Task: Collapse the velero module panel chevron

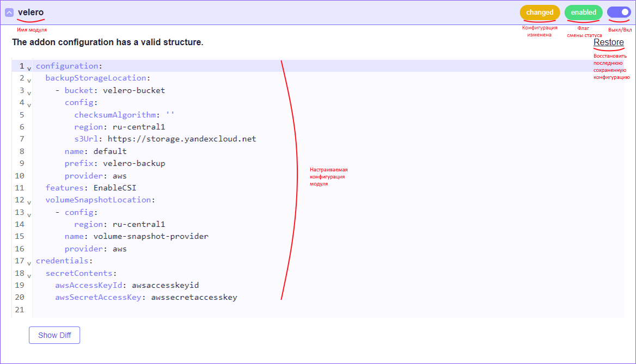Action: [x=9, y=13]
